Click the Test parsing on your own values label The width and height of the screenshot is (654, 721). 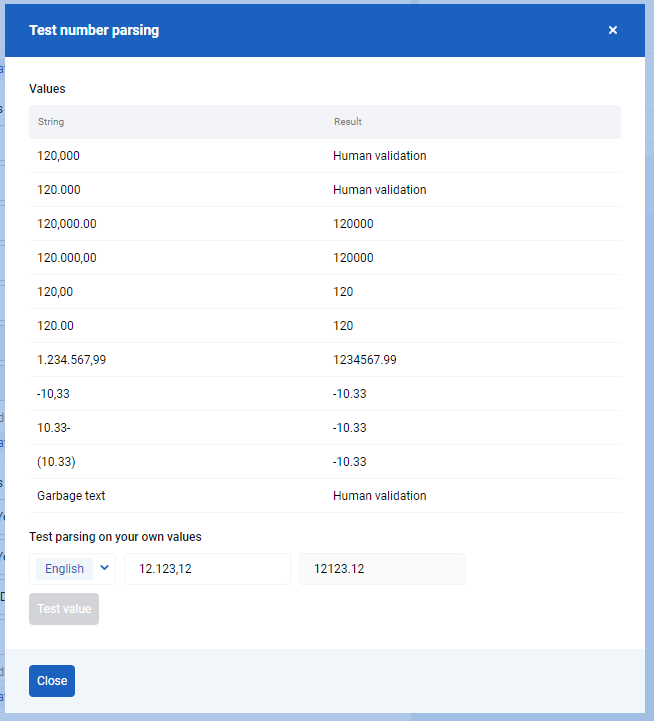(115, 537)
